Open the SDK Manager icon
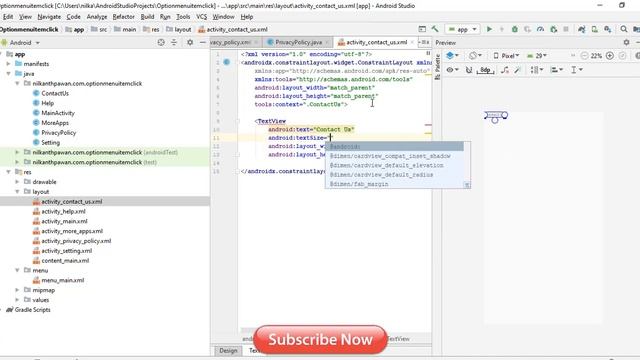This screenshot has height=360, width=640. click(x=608, y=29)
